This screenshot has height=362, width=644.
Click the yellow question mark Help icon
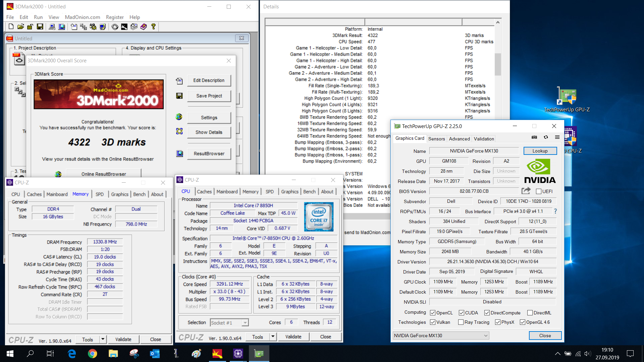click(153, 27)
